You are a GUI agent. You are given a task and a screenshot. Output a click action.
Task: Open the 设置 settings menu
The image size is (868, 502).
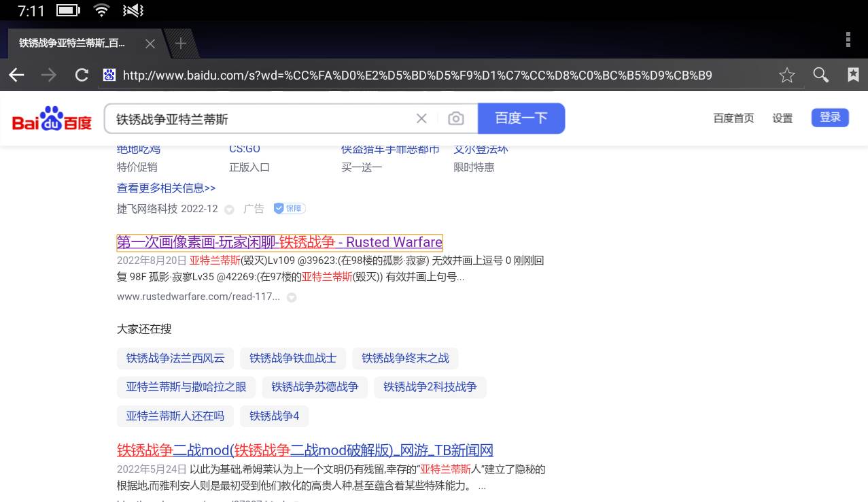(x=782, y=118)
